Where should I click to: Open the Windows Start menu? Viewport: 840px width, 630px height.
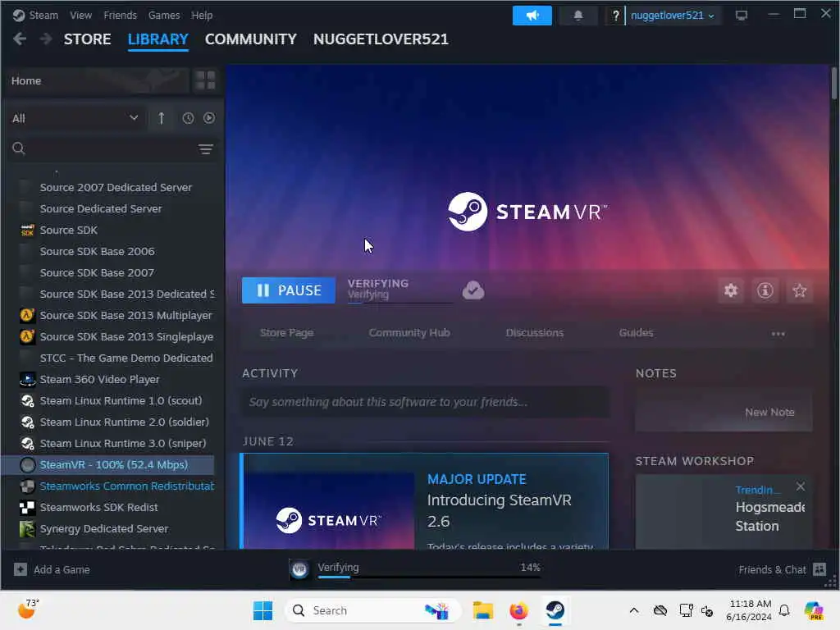point(262,610)
